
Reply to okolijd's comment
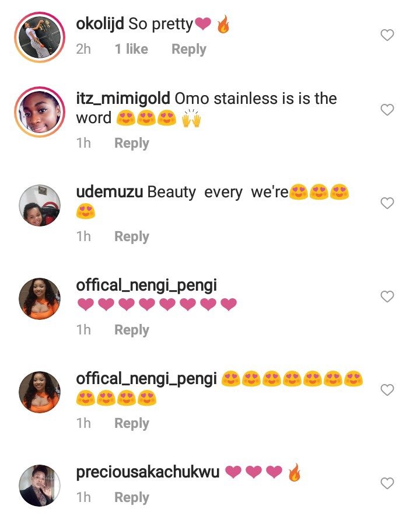click(x=188, y=50)
